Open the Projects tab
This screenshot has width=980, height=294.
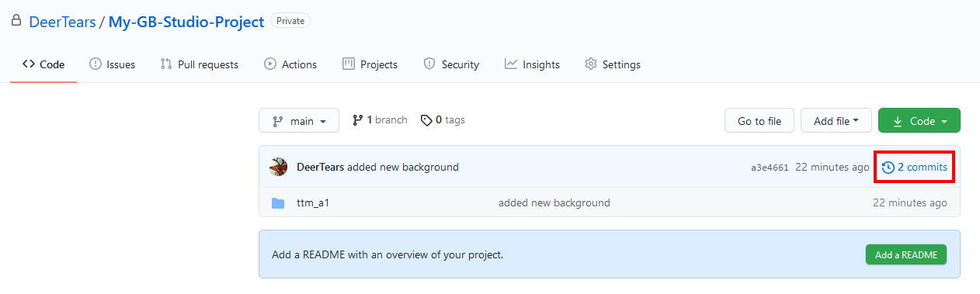point(370,64)
